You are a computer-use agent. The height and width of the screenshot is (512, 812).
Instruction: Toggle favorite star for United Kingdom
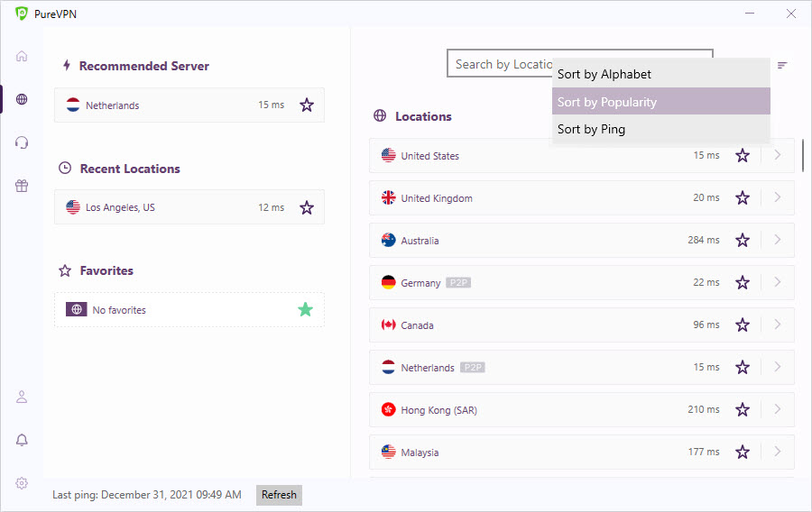[x=743, y=197]
